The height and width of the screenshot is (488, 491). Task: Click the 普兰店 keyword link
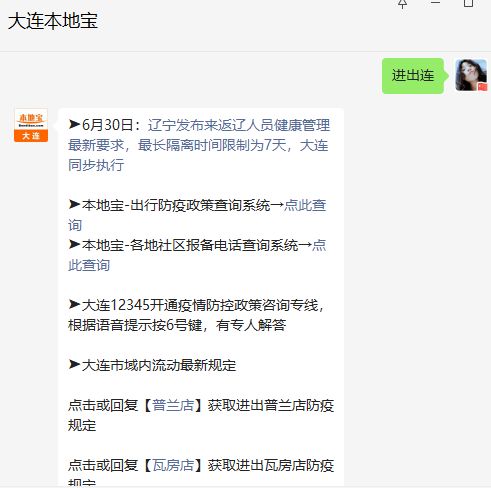coord(173,405)
